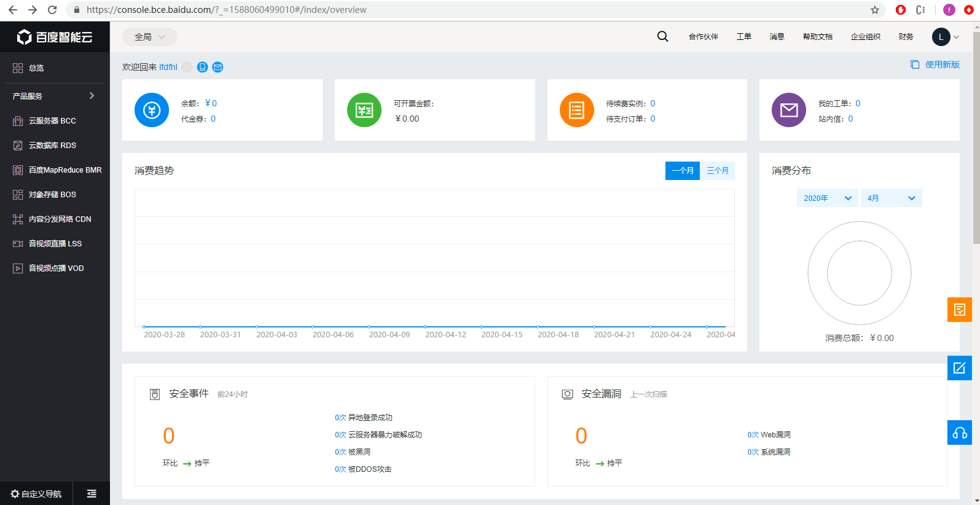Click the security events shield icon
Viewport: 980px width, 505px height.
point(155,394)
